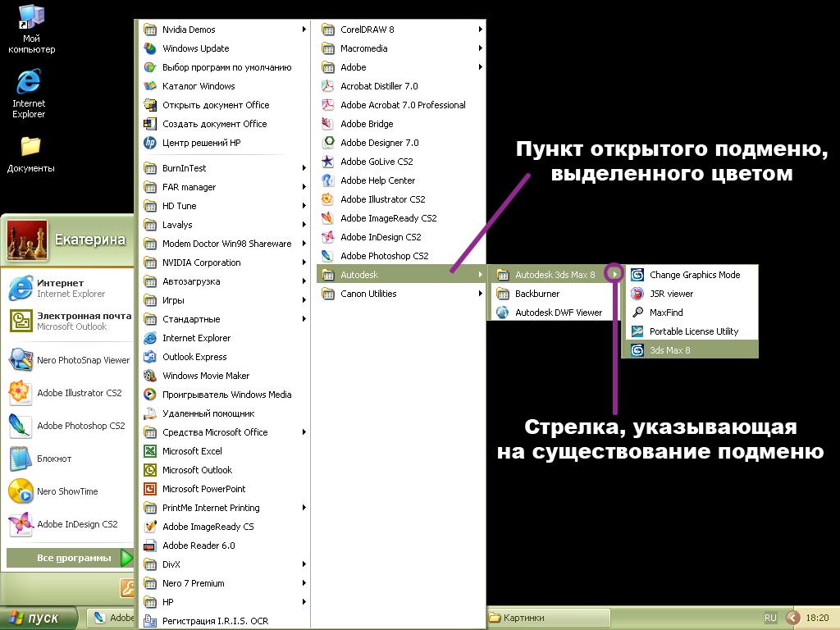Open Adobe Photoshop CS2 in programs list
This screenshot has width=840, height=630.
click(x=384, y=256)
